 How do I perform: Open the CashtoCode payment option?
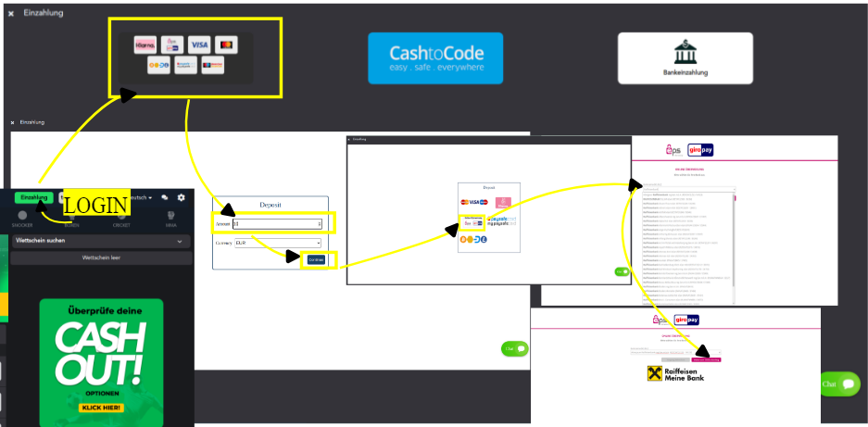[435, 58]
